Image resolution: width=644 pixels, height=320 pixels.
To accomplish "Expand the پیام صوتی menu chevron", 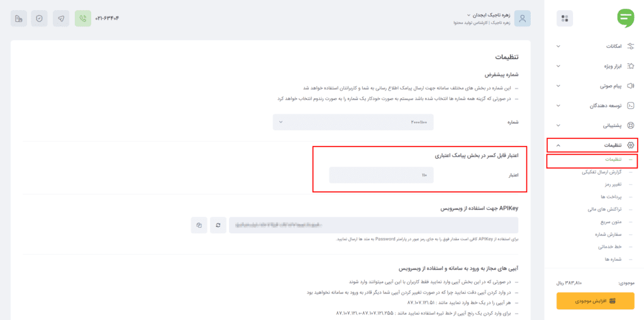I will coord(558,86).
